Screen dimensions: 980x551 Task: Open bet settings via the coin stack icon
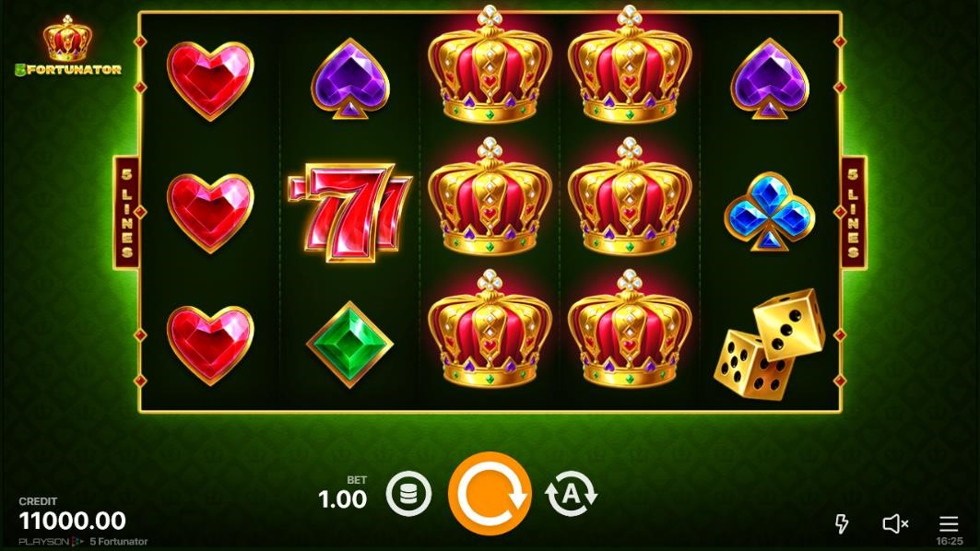[x=408, y=494]
